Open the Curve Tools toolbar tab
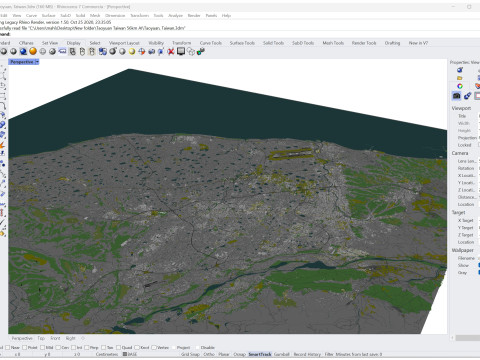 (211, 43)
